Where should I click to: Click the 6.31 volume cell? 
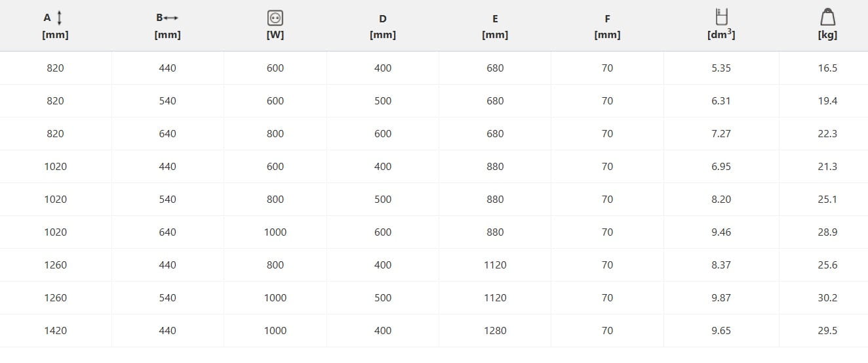pos(721,101)
